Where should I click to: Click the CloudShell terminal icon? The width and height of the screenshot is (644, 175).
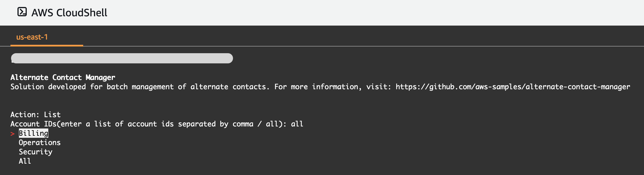pyautogui.click(x=22, y=12)
